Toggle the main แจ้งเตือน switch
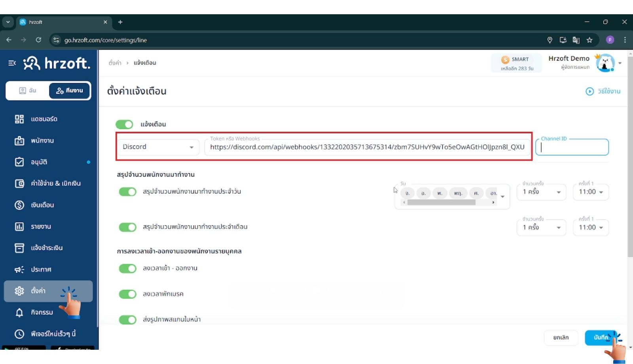This screenshot has height=364, width=633. click(125, 124)
